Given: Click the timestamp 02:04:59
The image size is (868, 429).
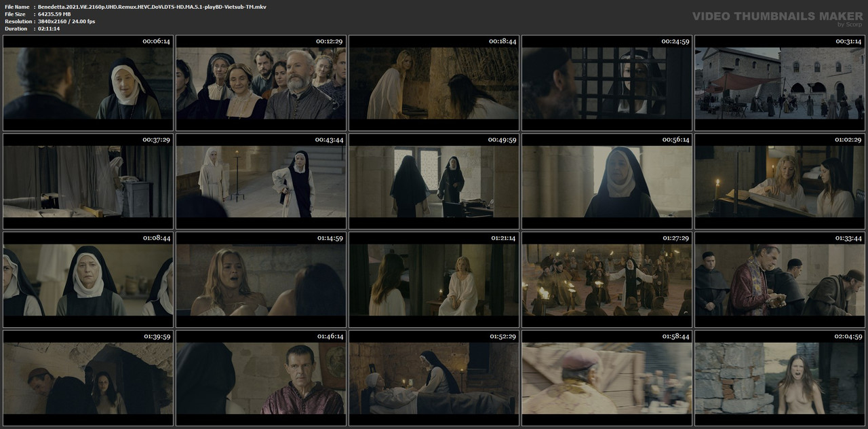Looking at the screenshot, I should [848, 337].
